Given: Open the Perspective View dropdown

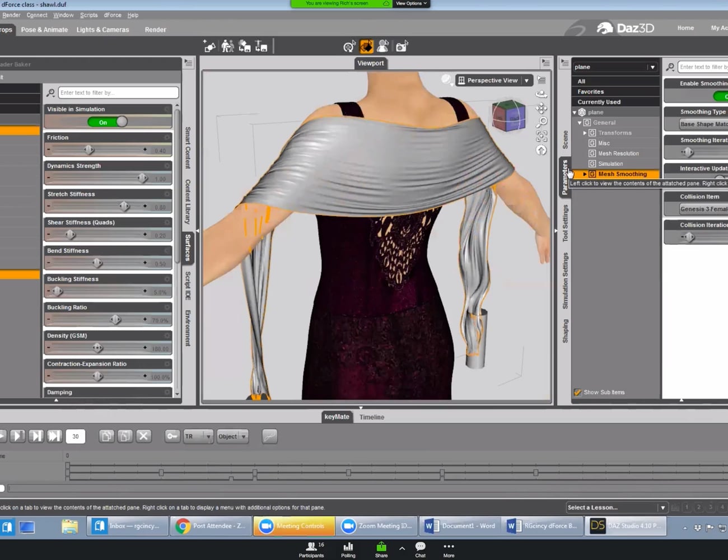Looking at the screenshot, I should [526, 80].
